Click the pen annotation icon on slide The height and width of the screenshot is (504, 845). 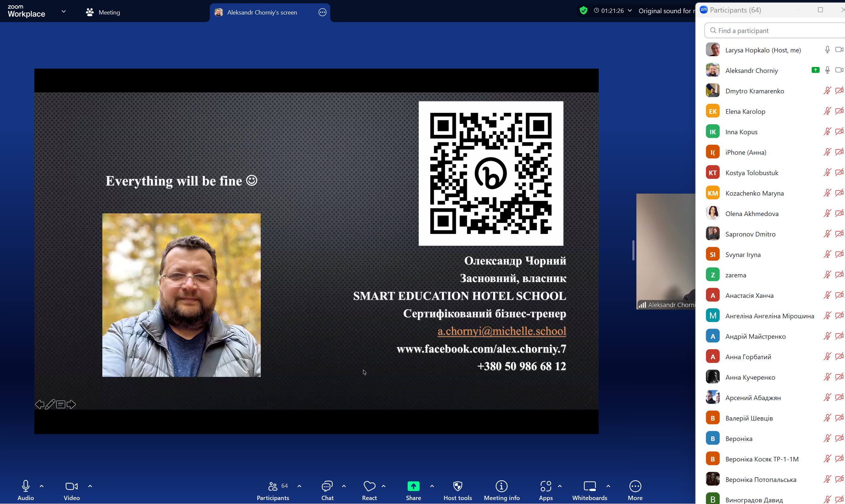(50, 404)
